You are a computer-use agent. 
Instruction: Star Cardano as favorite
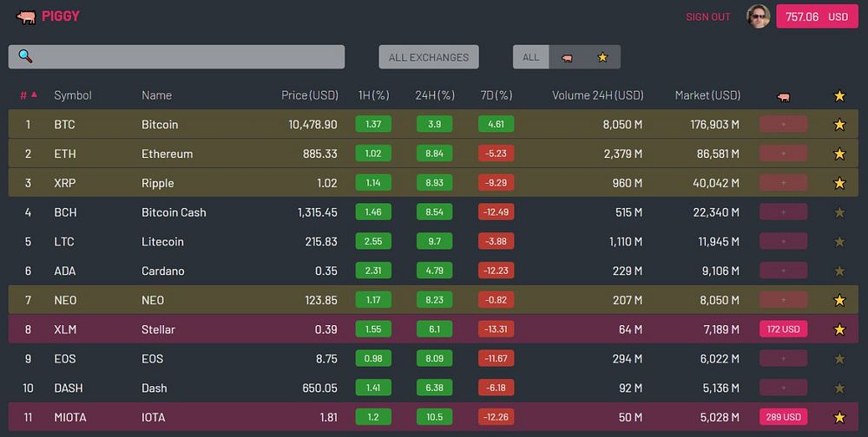tap(839, 271)
